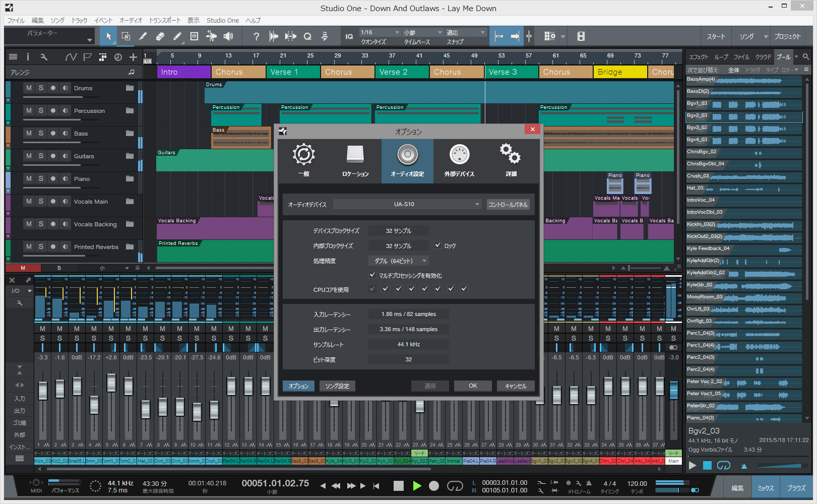Open the question mark help tool
Screen dimensions: 817x504
257,36
